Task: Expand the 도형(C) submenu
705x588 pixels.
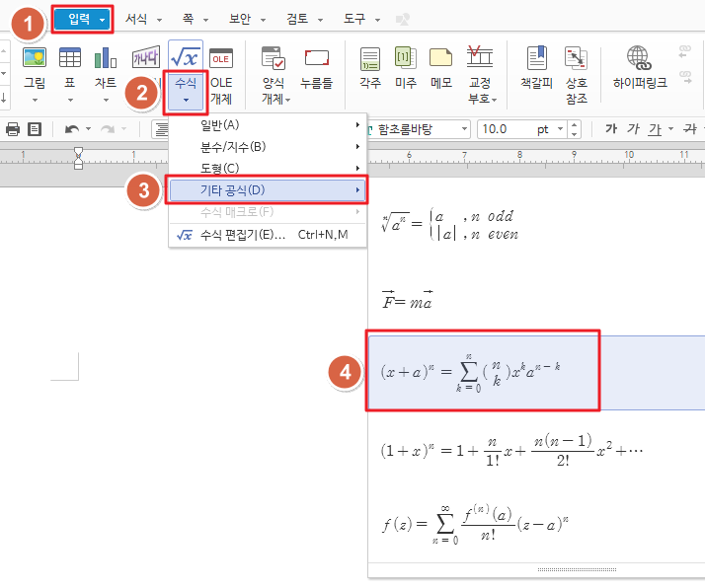Action: pos(268,168)
